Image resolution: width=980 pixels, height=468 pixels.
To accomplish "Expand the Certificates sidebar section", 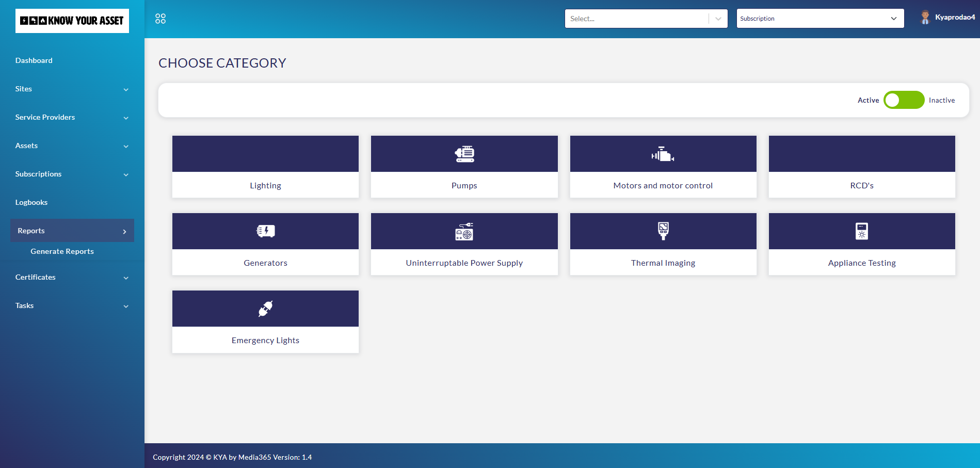I will click(x=72, y=277).
